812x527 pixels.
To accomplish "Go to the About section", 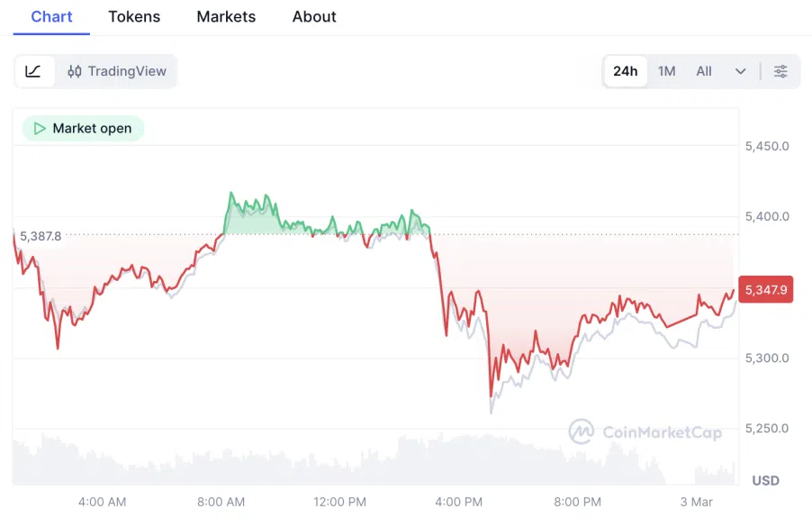I will pyautogui.click(x=313, y=16).
